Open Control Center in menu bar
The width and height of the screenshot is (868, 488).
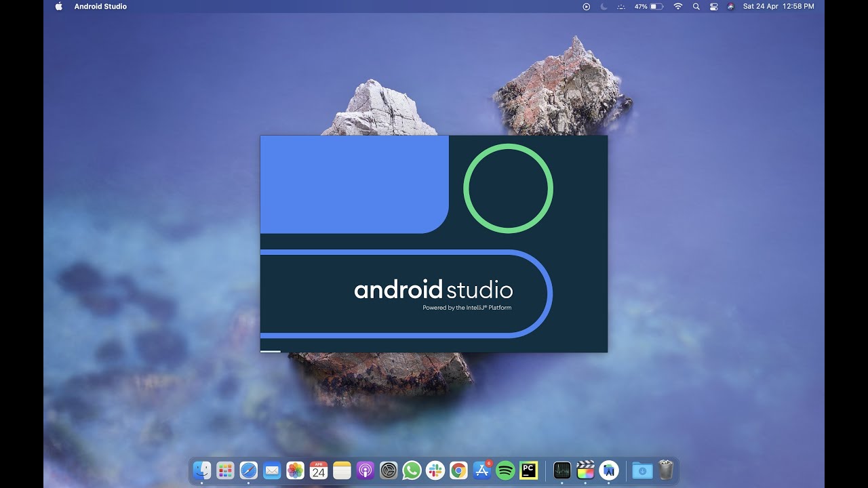coord(713,7)
